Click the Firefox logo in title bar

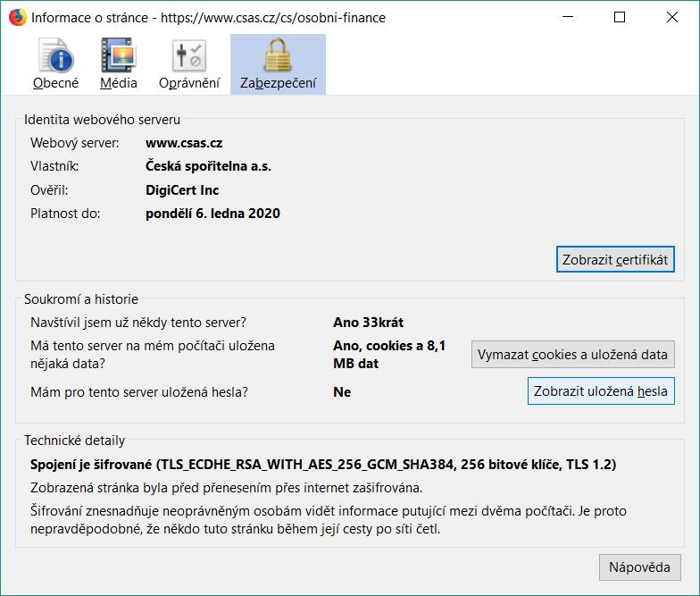pos(18,18)
